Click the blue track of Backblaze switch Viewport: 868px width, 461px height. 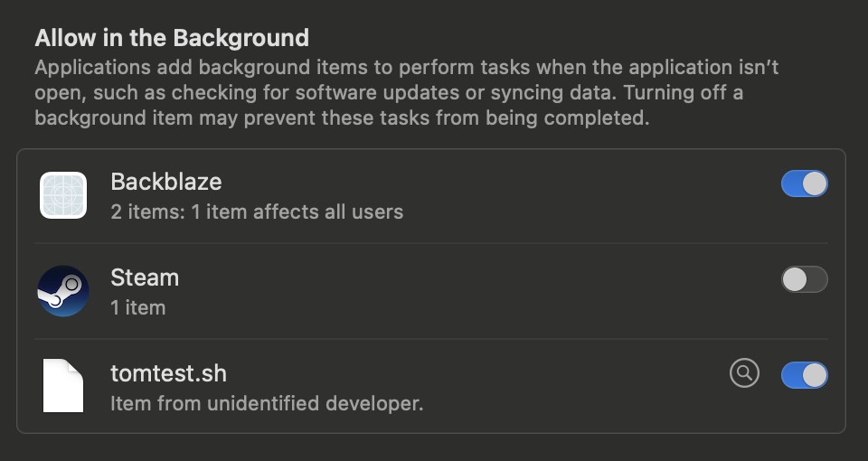click(x=792, y=183)
